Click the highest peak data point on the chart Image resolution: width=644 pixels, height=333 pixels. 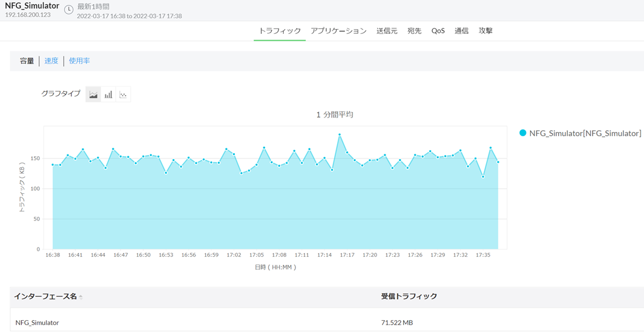click(340, 135)
